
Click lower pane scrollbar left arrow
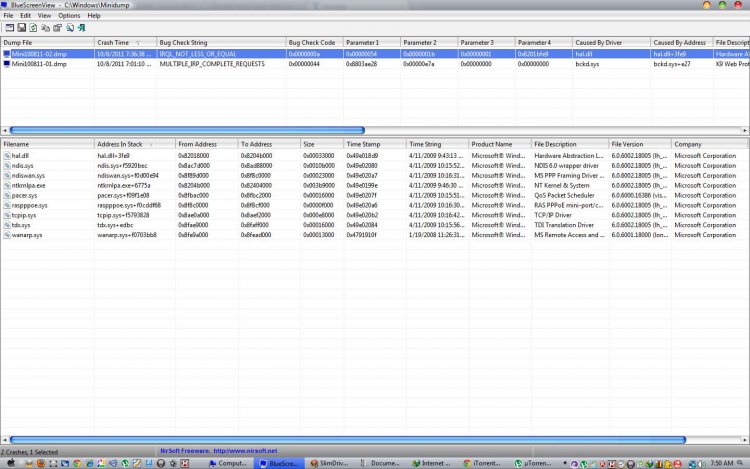click(x=5, y=440)
